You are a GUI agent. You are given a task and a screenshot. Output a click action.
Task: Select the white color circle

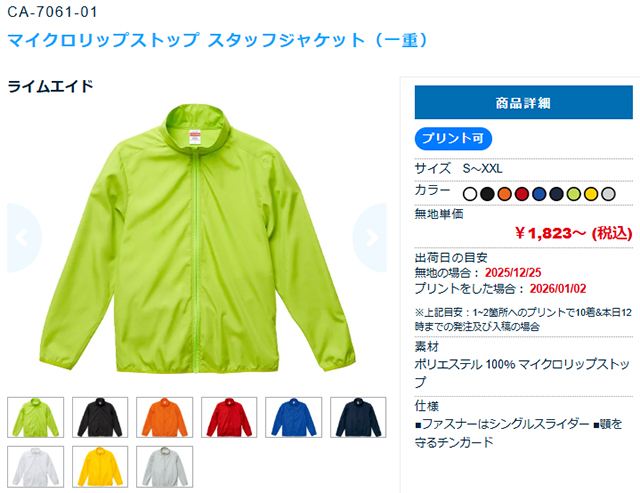pos(470,194)
